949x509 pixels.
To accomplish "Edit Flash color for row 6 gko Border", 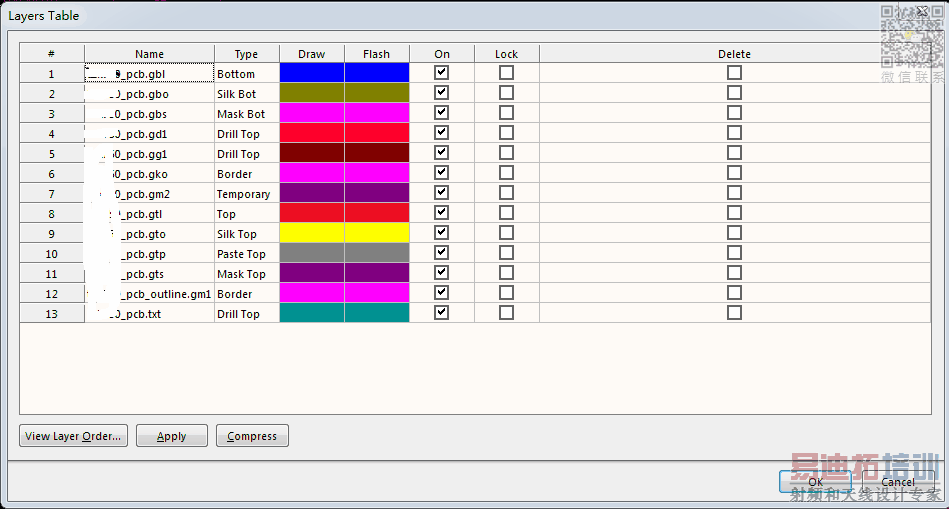I will tap(377, 172).
